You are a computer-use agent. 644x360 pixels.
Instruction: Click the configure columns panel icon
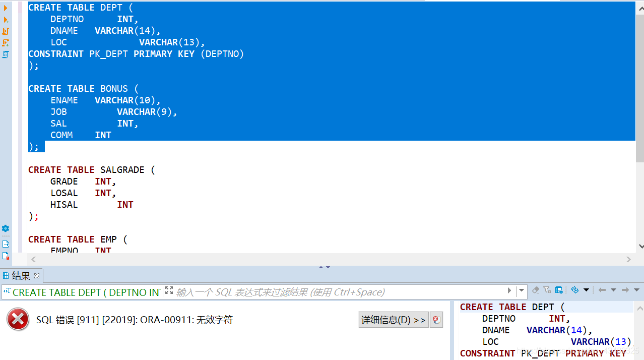coord(559,290)
